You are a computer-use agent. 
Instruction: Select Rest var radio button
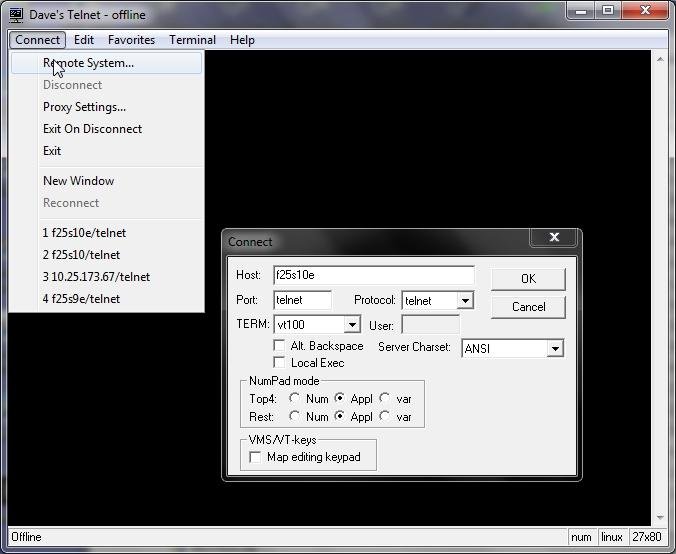pyautogui.click(x=385, y=416)
